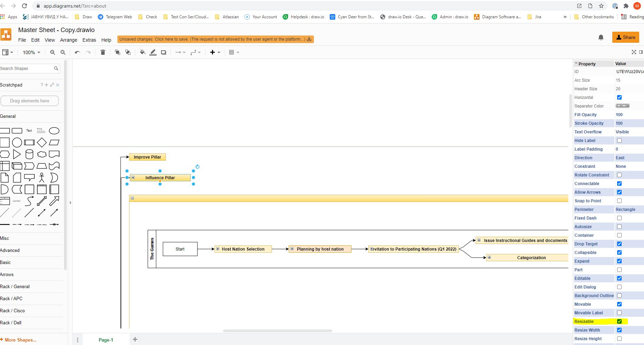Open the Insert (+) tool
Image resolution: width=644 pixels, height=345 pixels.
tap(212, 52)
